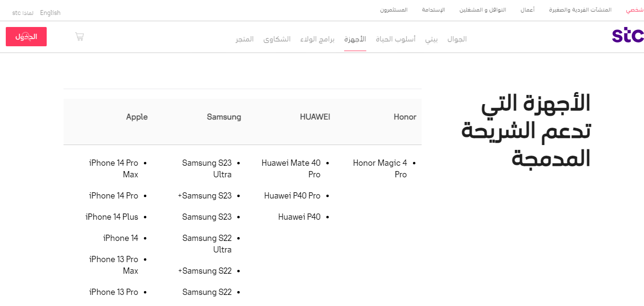This screenshot has height=306, width=644.
Task: Go to 'النواقل و المشغلين' page
Action: [x=483, y=10]
